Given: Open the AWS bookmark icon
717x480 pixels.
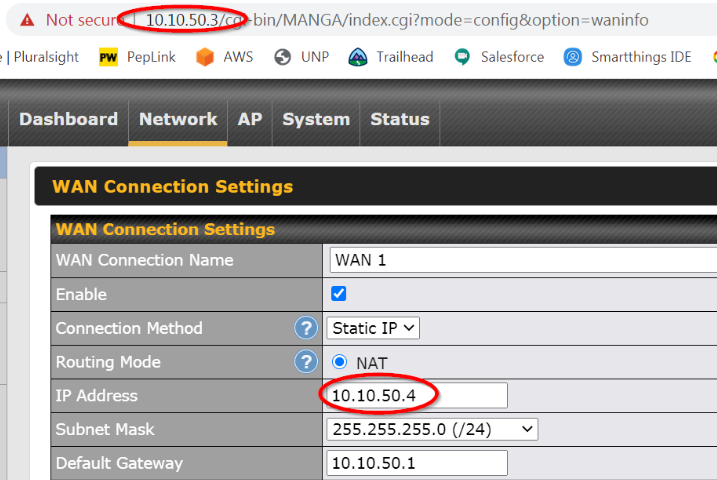Looking at the screenshot, I should tap(205, 57).
